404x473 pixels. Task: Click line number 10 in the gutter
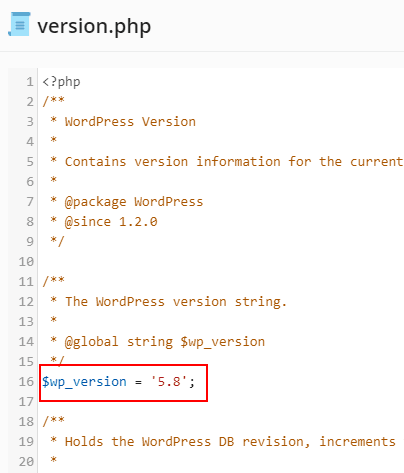[x=26, y=262]
